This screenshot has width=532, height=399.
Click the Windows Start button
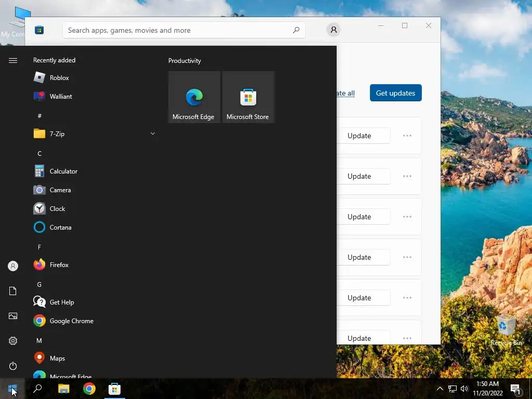(x=12, y=389)
